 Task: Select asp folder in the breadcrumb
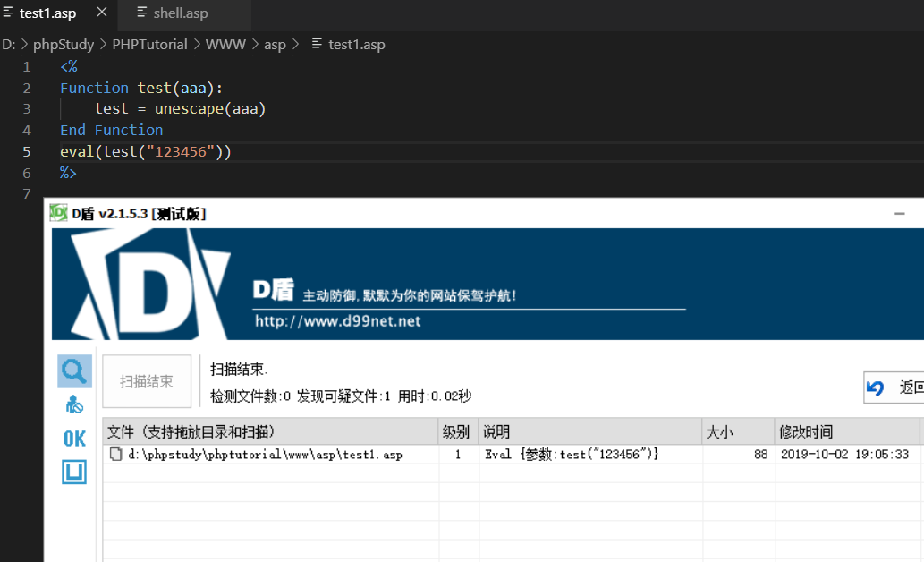pos(275,45)
